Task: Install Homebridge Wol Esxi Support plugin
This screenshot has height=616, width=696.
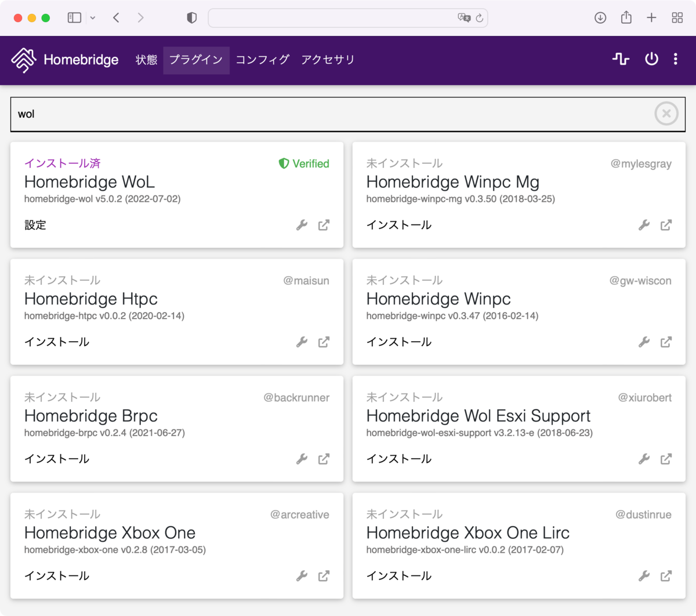Action: click(399, 459)
